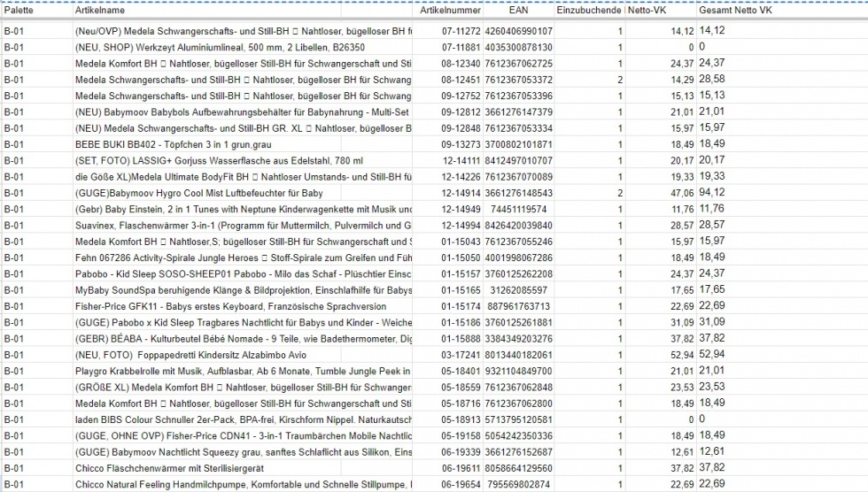This screenshot has width=868, height=492.
Task: Select EAN 7612367053372
Action: 518,80
